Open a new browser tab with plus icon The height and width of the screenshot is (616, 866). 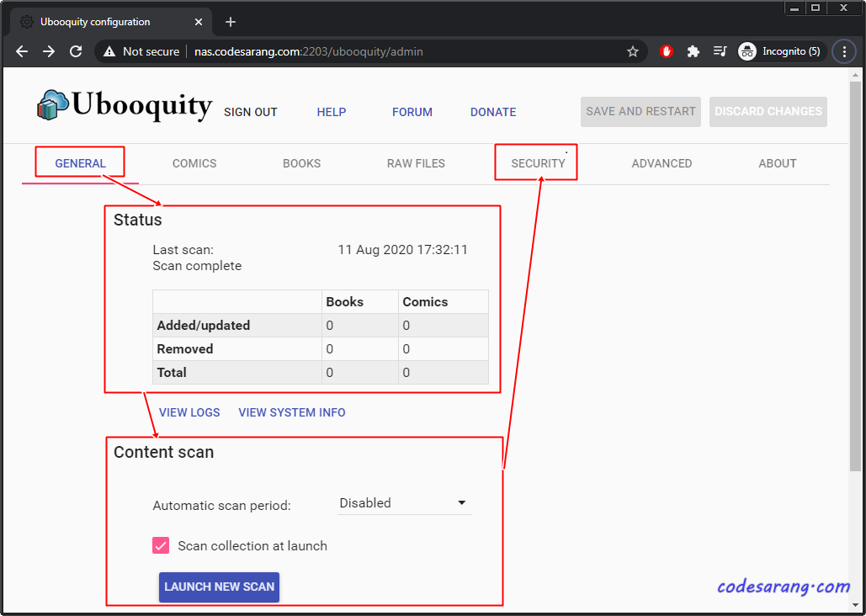[231, 22]
